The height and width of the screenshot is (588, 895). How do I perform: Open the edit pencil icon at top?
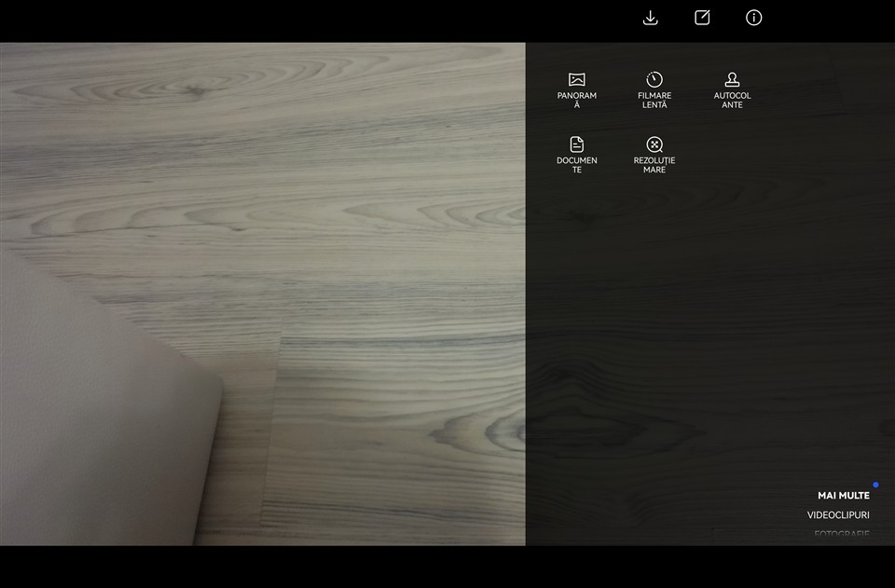702,18
